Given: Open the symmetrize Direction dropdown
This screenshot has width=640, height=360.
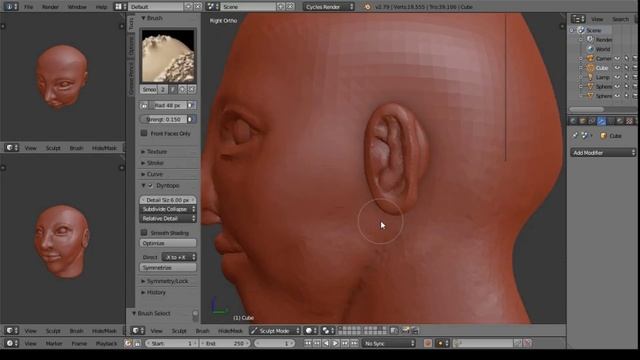Looking at the screenshot, I should (x=179, y=257).
